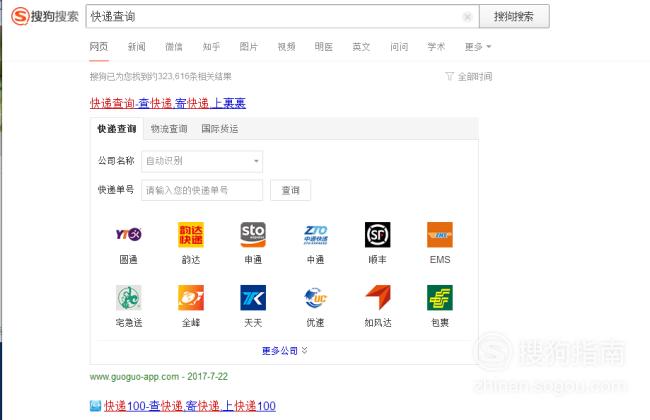
Task: Click the 查询 tracking query button
Action: (x=291, y=190)
